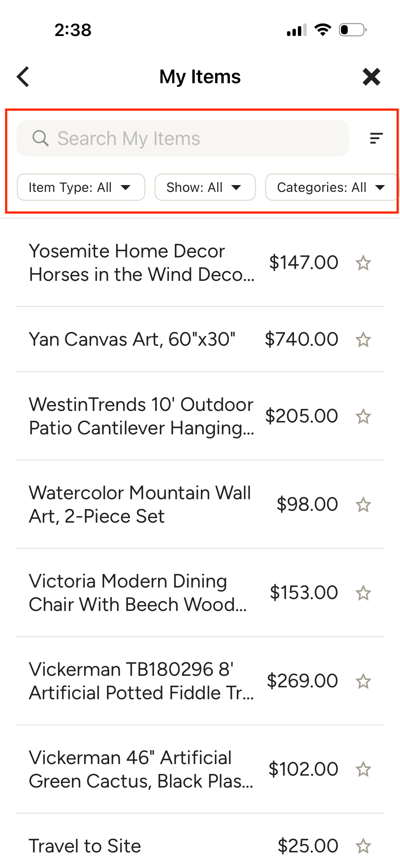Star the Vickerman Fiddle Tree item
Viewport: 400px width, 868px height.
363,681
